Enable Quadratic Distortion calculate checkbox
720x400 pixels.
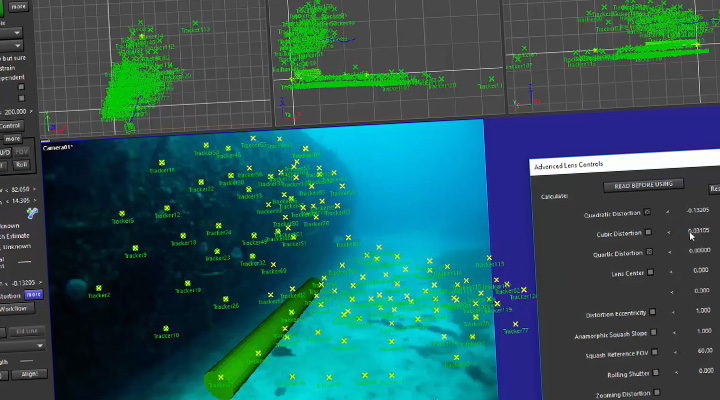coord(647,212)
